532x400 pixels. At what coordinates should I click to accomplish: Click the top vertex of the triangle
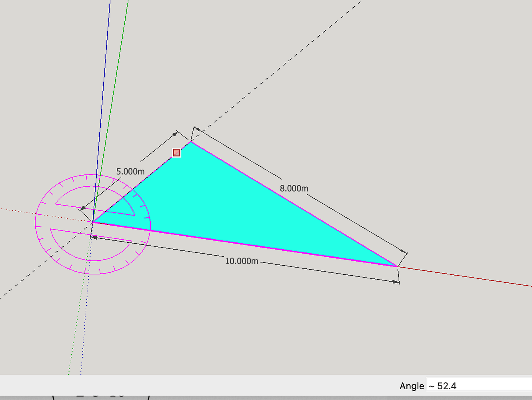pyautogui.click(x=191, y=141)
